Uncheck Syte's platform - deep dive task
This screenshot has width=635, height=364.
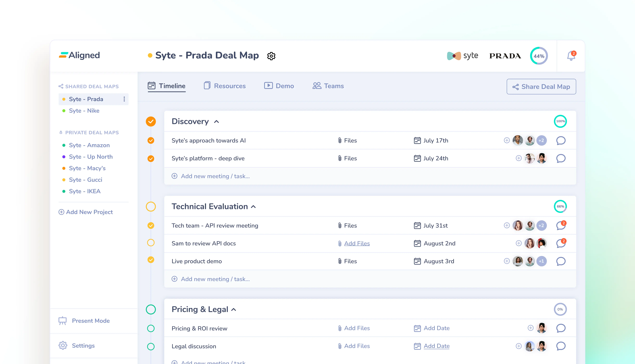[151, 158]
